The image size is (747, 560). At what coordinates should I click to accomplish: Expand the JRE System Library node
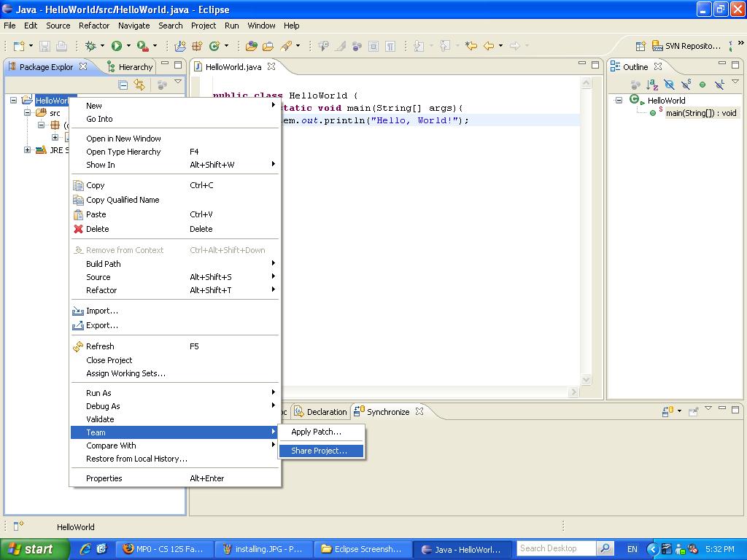(28, 150)
